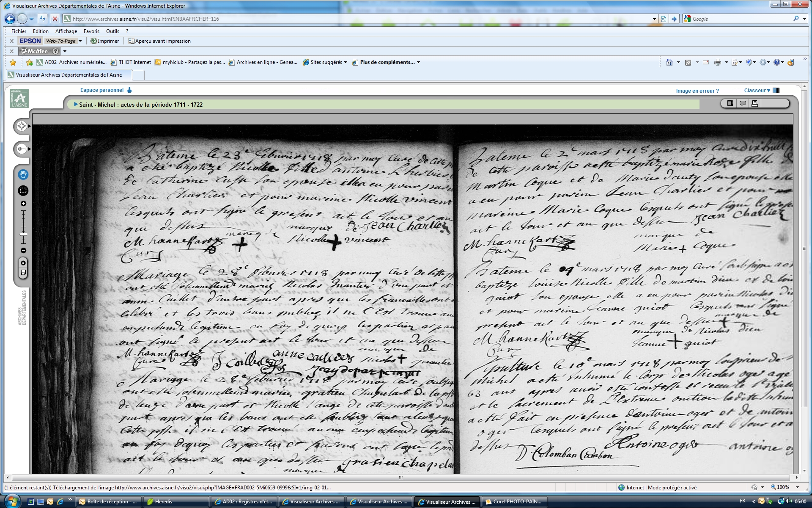Click the Espace personnel link
812x508 pixels.
tap(102, 90)
